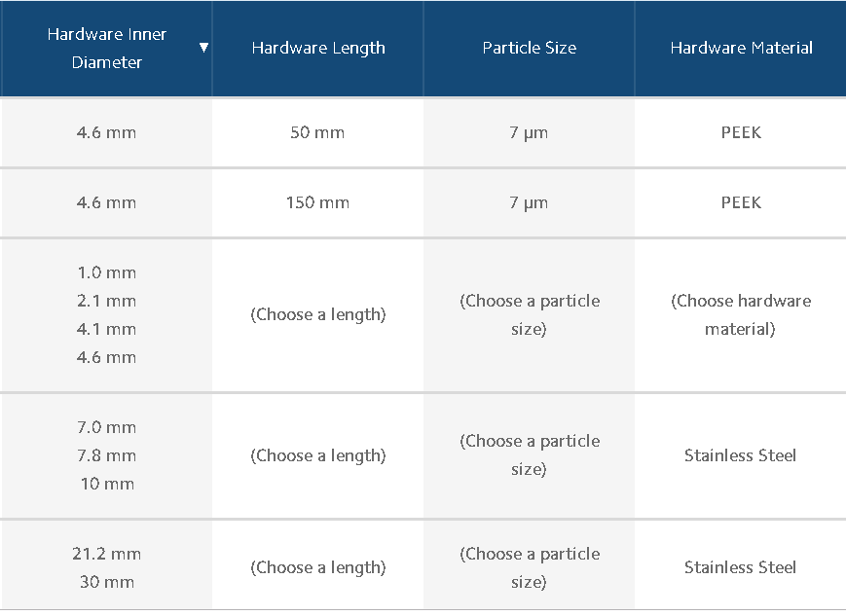Select the 30 mm inner diameter option
846x616 pixels.
pos(107,582)
